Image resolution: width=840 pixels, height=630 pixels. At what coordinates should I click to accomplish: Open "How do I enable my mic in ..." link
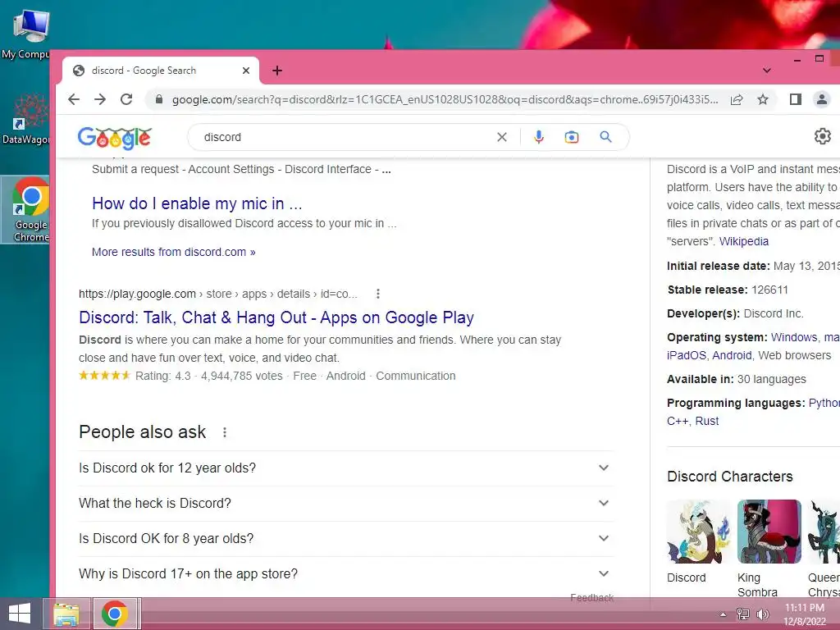tap(197, 203)
